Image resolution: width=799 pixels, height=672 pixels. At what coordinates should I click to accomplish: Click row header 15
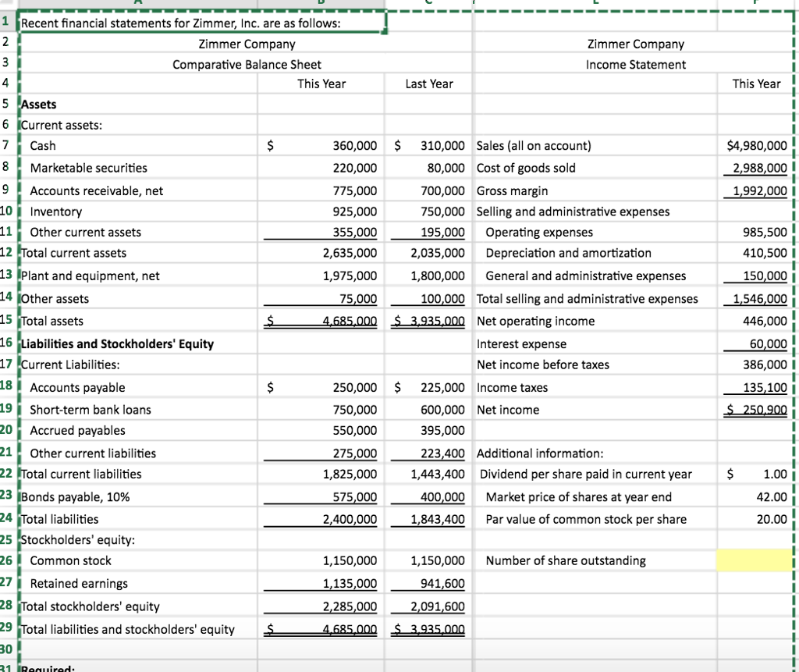6,320
